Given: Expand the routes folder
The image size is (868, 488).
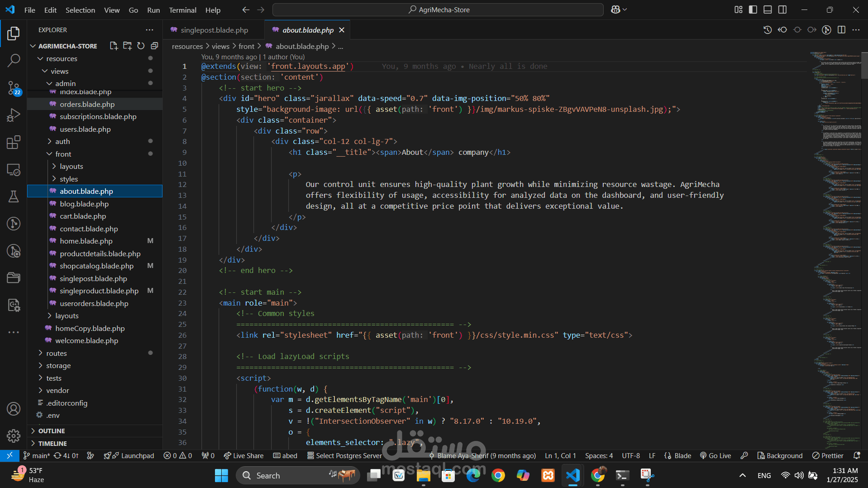Looking at the screenshot, I should (57, 353).
